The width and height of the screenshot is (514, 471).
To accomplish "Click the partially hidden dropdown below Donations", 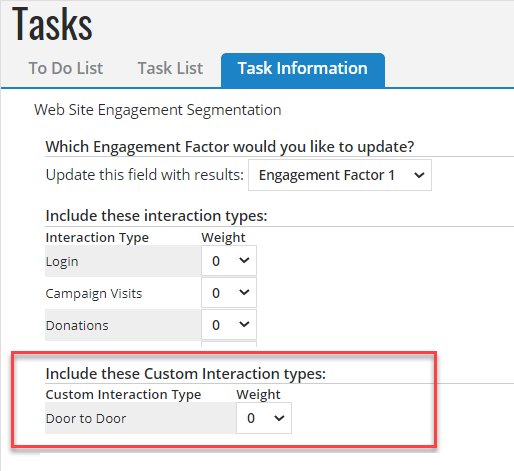I will click(x=229, y=344).
